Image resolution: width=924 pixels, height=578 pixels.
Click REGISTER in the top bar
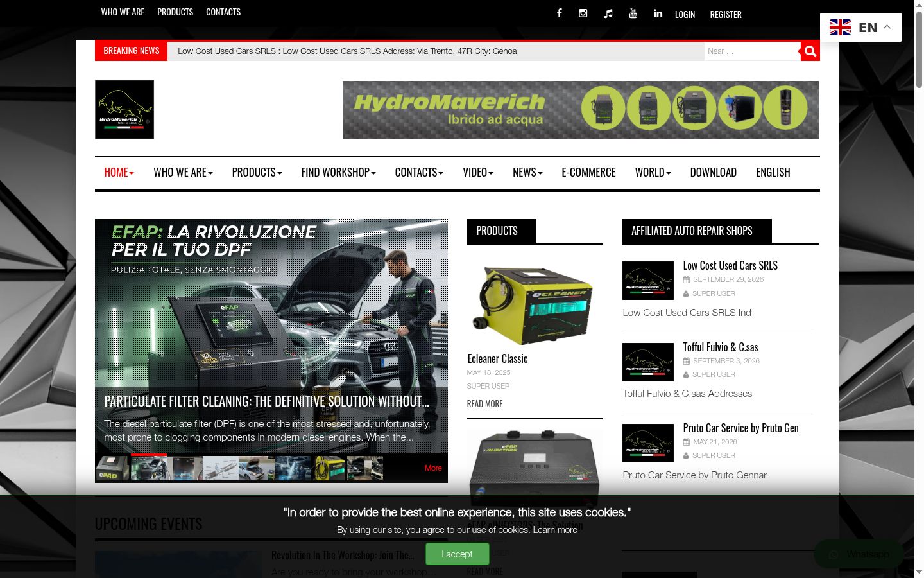click(726, 14)
